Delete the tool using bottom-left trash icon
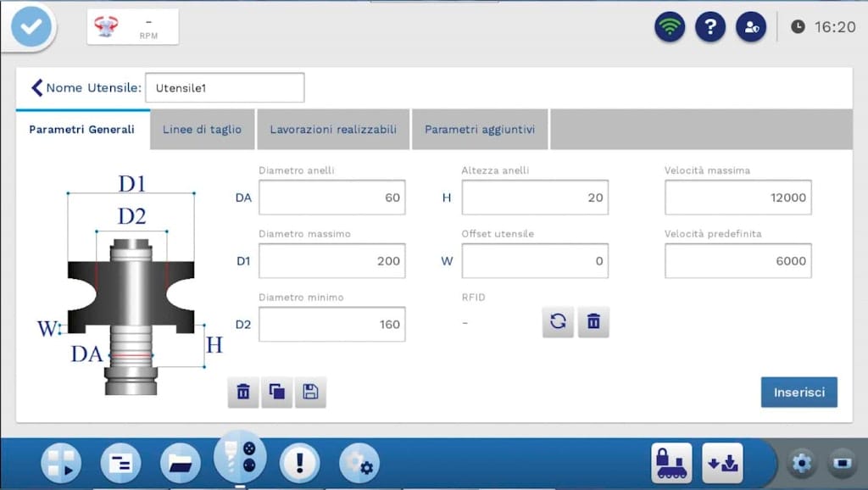 point(243,392)
